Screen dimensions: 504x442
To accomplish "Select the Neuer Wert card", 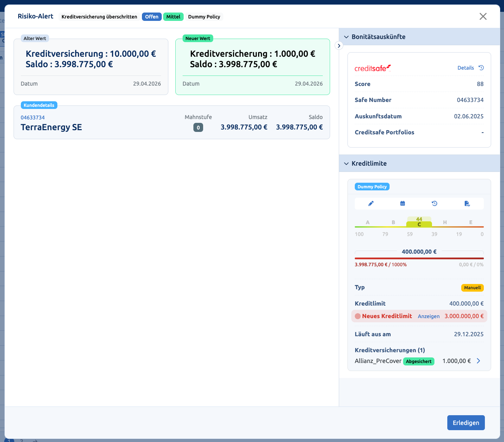I will (253, 67).
